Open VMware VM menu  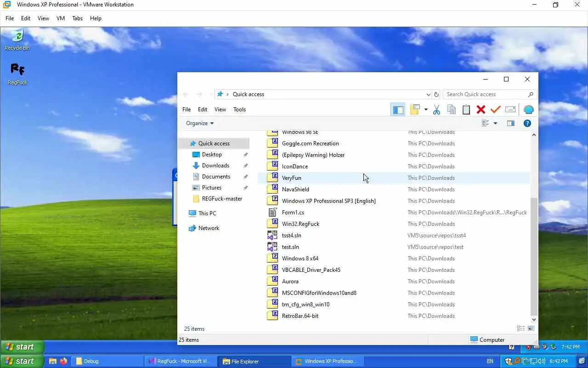[60, 18]
